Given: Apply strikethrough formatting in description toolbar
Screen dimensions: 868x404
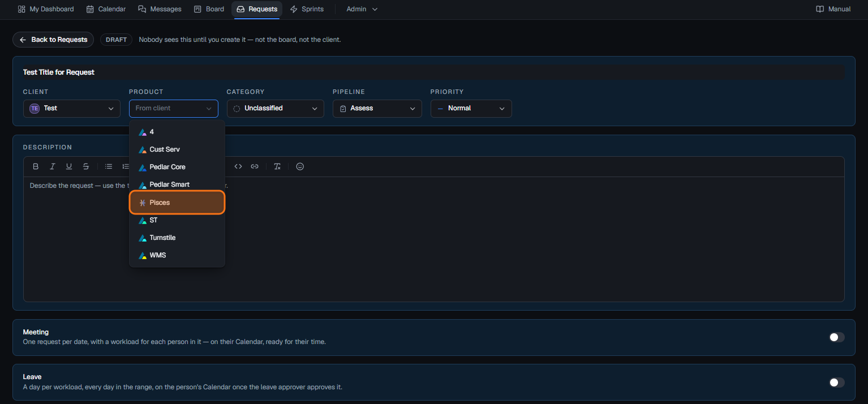Looking at the screenshot, I should [x=86, y=166].
